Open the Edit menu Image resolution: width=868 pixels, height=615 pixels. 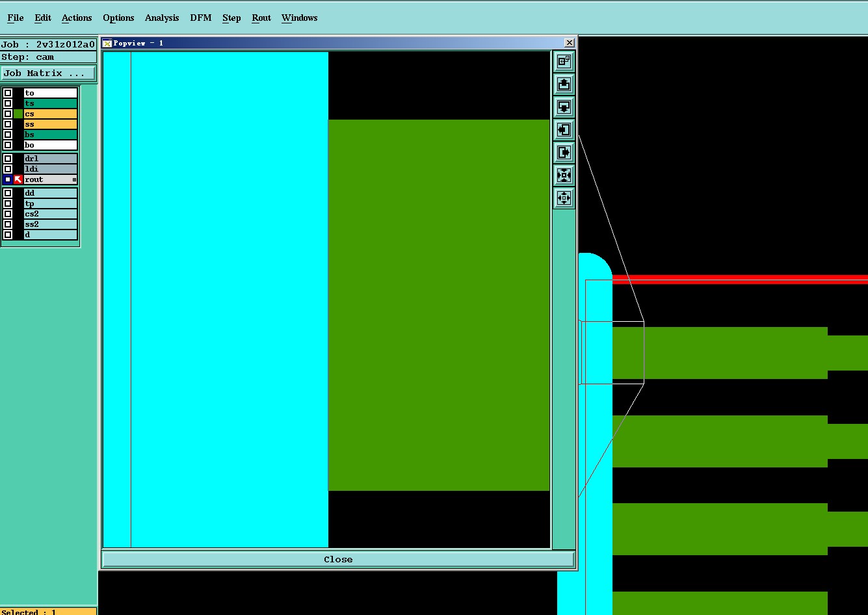pyautogui.click(x=43, y=18)
